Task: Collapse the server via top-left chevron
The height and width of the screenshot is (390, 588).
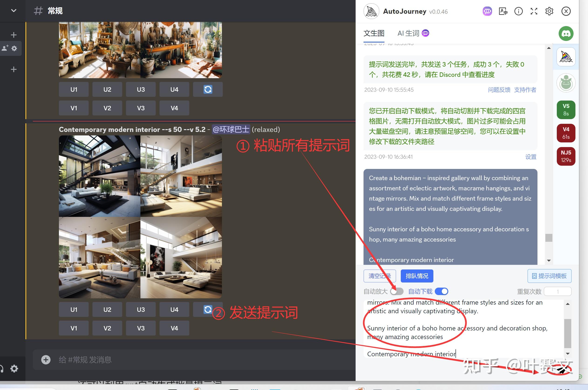Action: pos(14,11)
